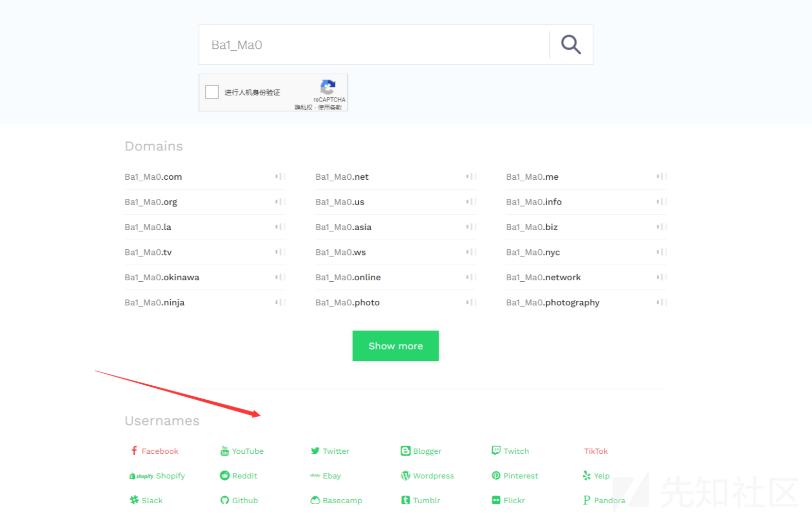
Task: Click status bars icon for Ba1_Ma0.photo
Action: [471, 302]
